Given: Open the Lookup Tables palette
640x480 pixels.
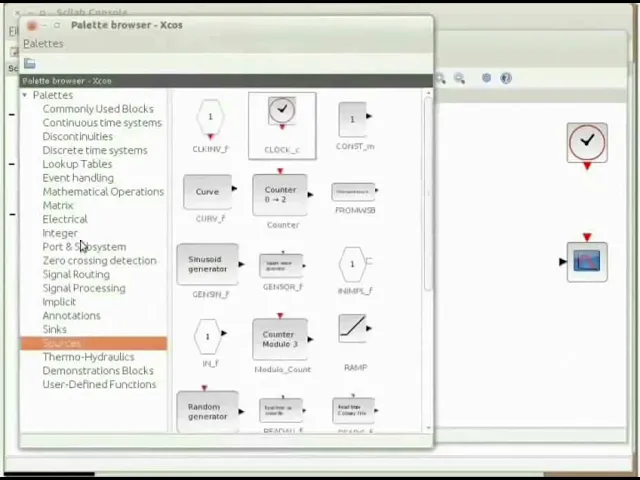Looking at the screenshot, I should point(77,164).
